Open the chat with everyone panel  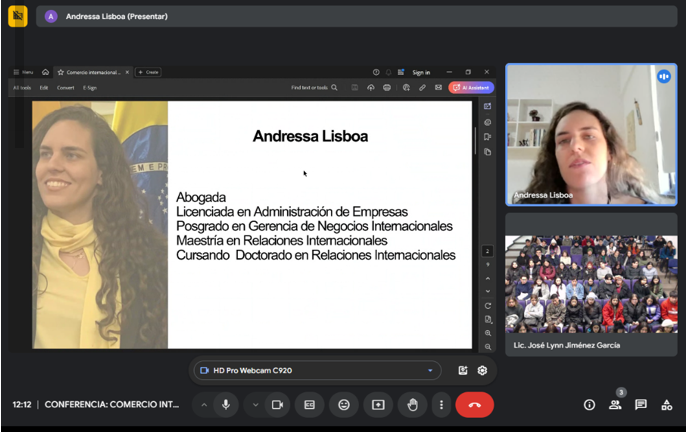641,405
